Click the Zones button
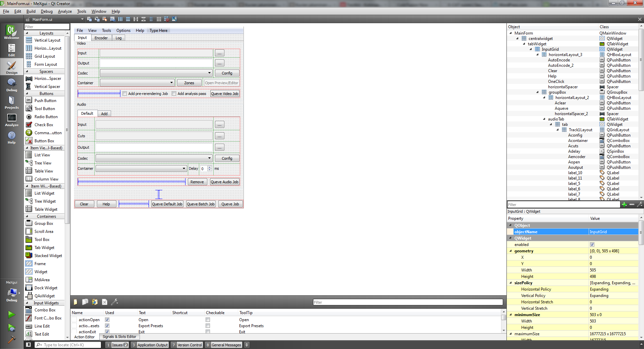644x349 pixels. pos(189,83)
